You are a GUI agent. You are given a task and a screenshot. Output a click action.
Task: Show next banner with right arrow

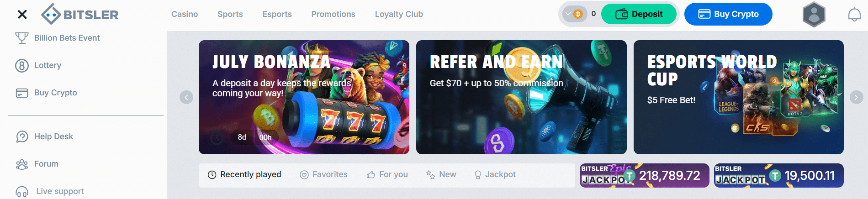click(857, 97)
